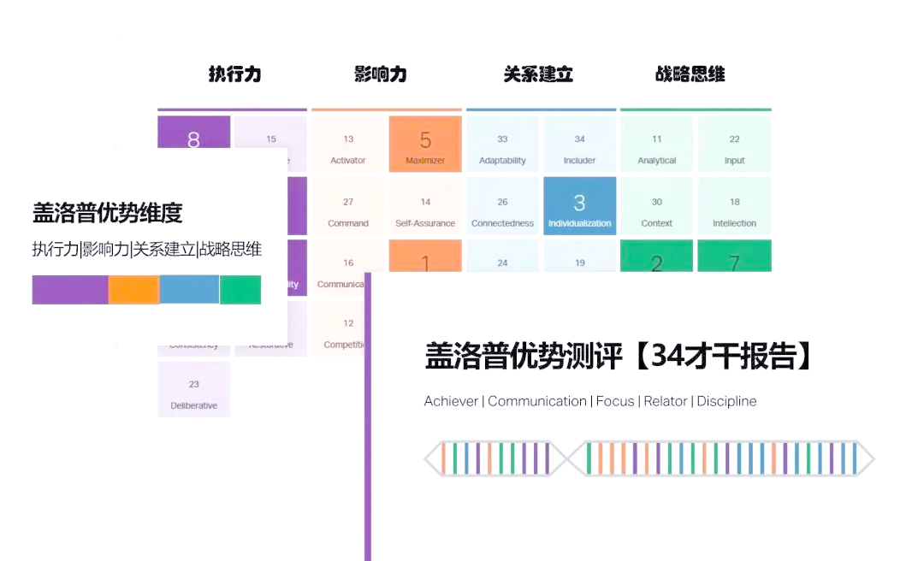Click the 关系建立 column heading
The image size is (924, 561).
(x=538, y=74)
